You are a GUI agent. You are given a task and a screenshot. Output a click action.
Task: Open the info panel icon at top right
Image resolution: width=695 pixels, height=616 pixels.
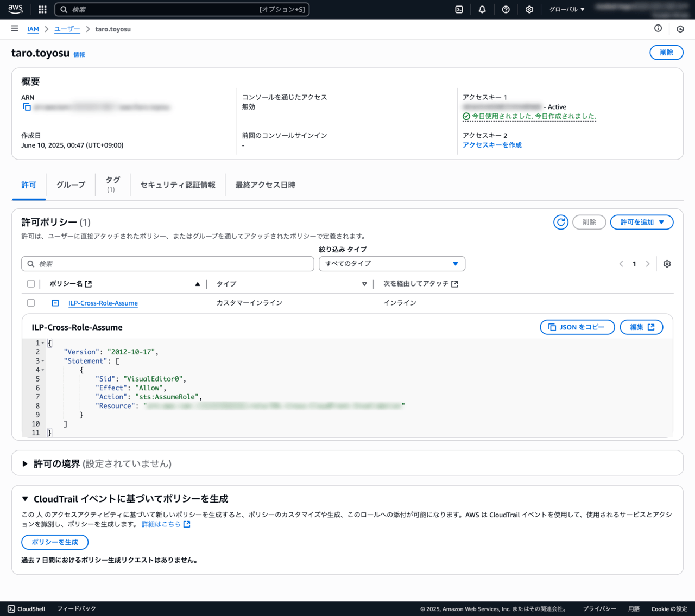pyautogui.click(x=658, y=29)
